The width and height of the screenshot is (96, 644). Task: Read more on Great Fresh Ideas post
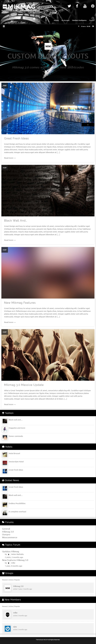[10, 158]
